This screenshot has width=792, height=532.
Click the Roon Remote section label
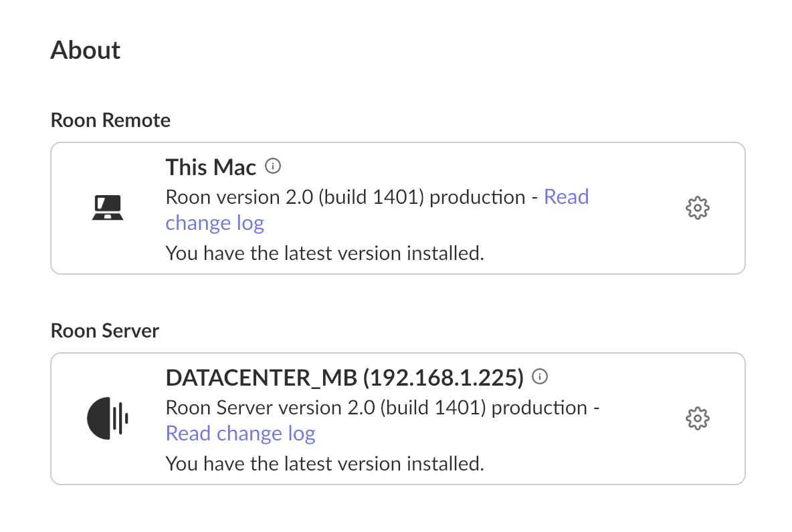(110, 120)
